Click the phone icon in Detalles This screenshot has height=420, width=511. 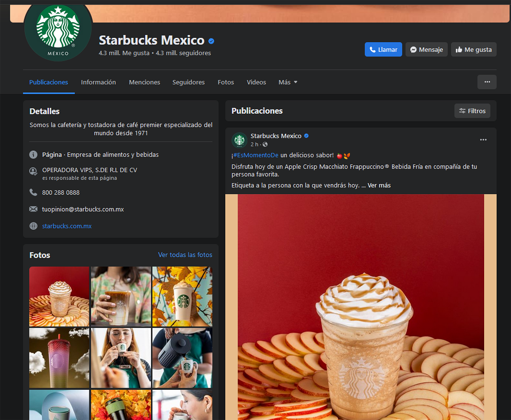33,192
